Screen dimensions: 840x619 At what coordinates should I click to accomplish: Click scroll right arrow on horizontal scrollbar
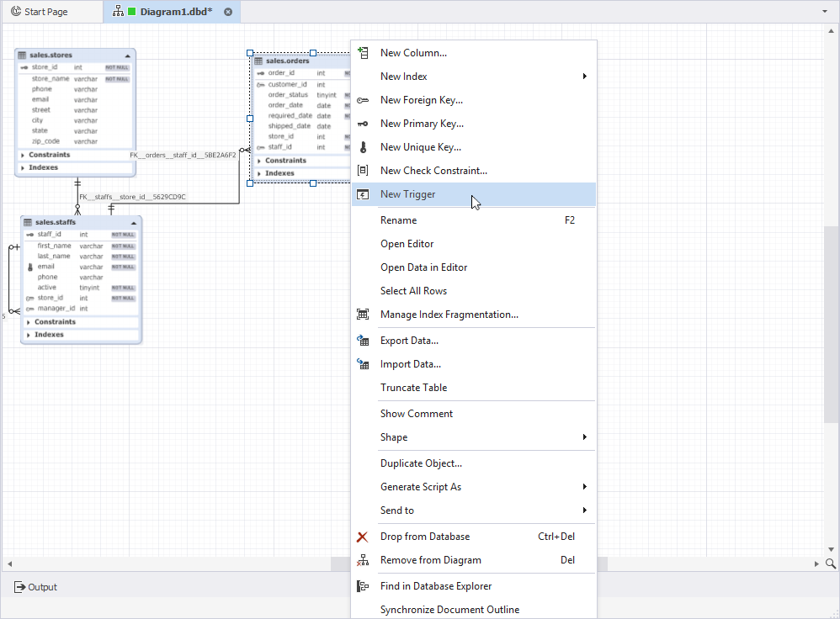click(x=816, y=563)
